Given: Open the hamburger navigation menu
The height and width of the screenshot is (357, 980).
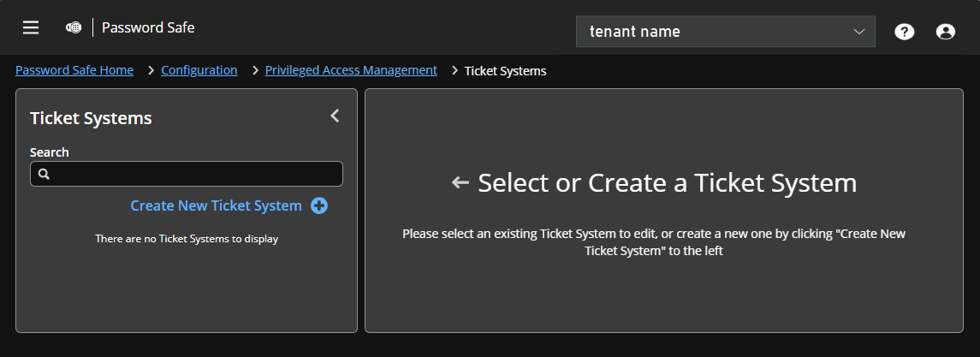Looking at the screenshot, I should coord(31,27).
